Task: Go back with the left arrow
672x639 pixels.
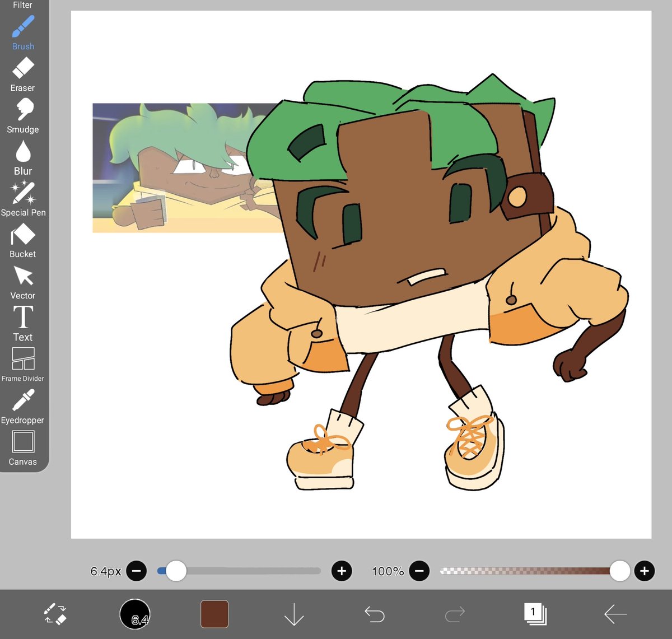Action: (615, 614)
